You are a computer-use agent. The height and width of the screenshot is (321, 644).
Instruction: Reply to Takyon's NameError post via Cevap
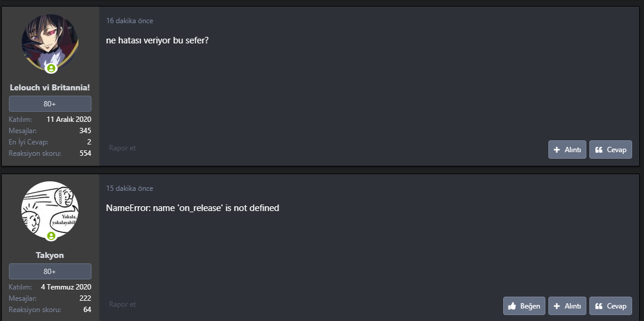tap(610, 306)
